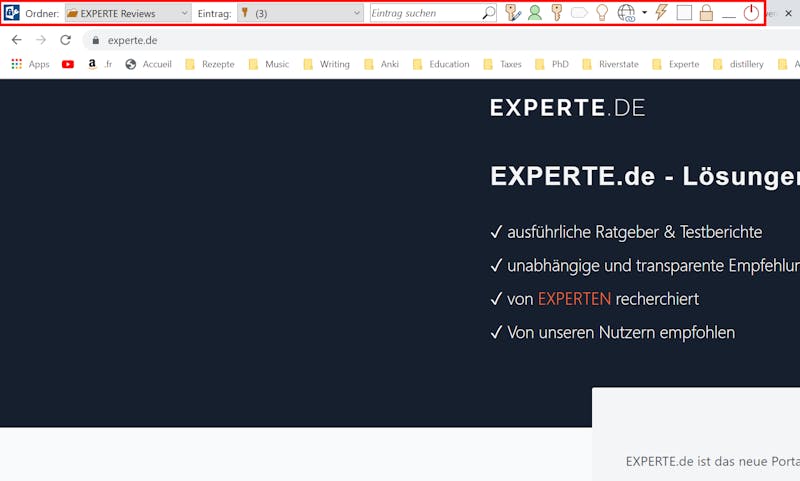
Task: Click the EXPERTE.de - Lösungen headline
Action: (x=645, y=176)
